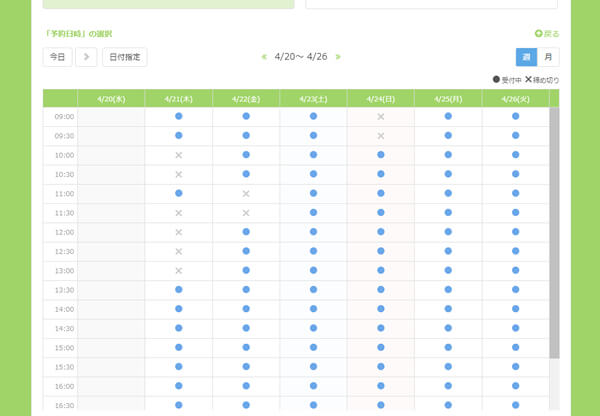
Task: Switch to month view (月)
Action: pyautogui.click(x=549, y=57)
